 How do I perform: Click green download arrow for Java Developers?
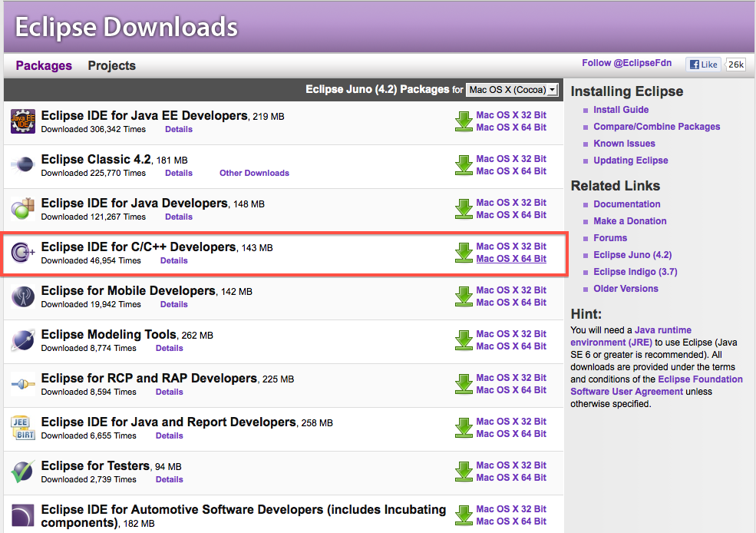point(464,209)
